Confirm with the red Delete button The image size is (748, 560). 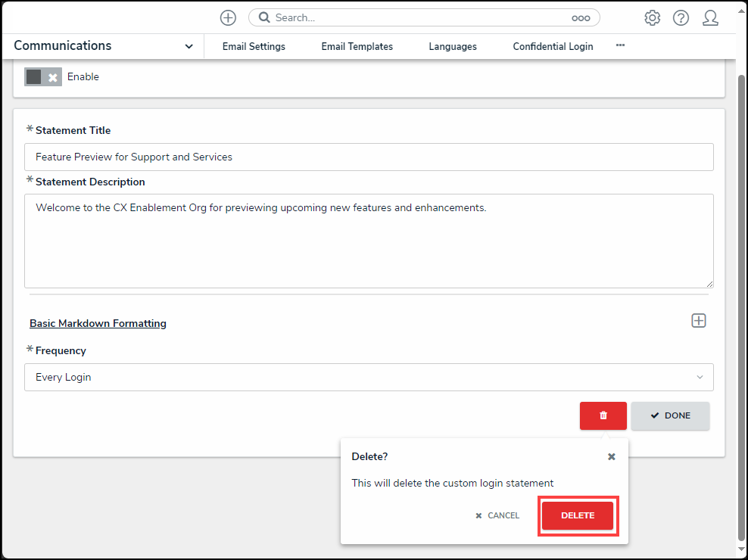pos(578,515)
